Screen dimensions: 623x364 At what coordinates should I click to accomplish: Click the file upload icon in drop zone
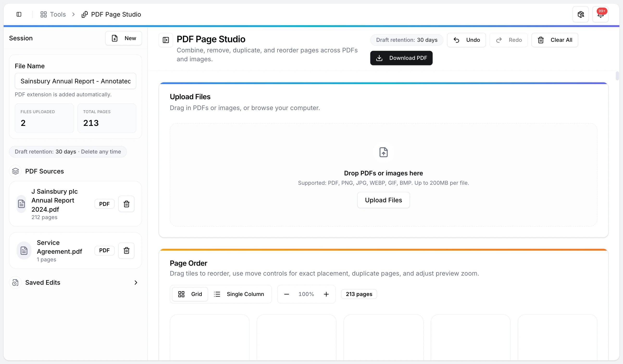click(x=383, y=152)
